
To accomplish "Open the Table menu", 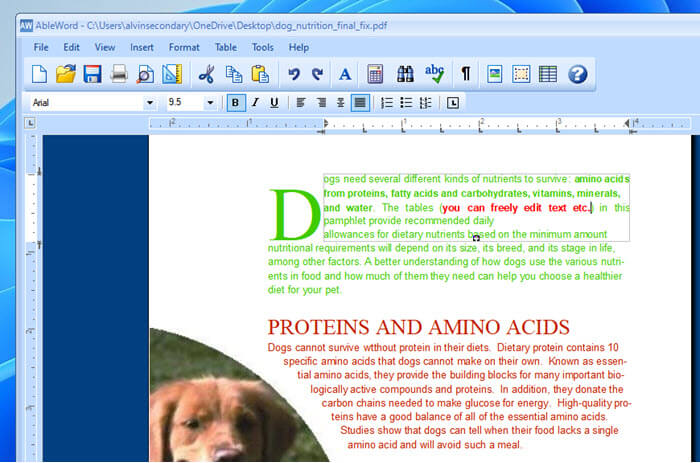I will [226, 47].
